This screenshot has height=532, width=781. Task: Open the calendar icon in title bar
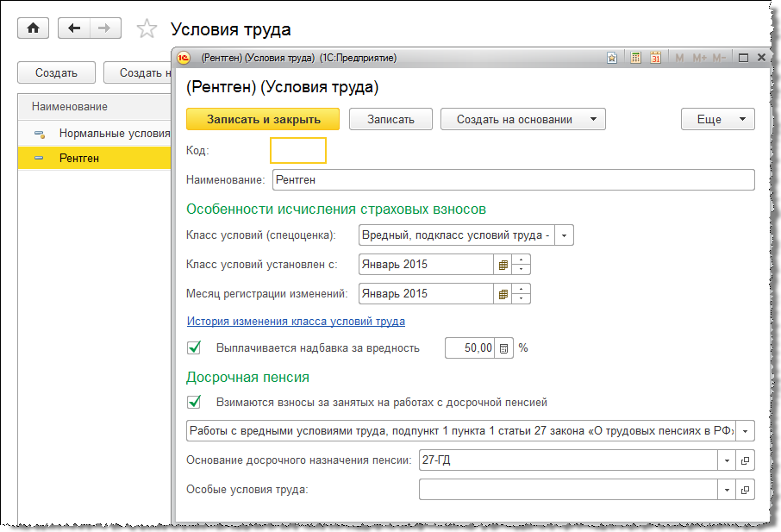point(656,58)
